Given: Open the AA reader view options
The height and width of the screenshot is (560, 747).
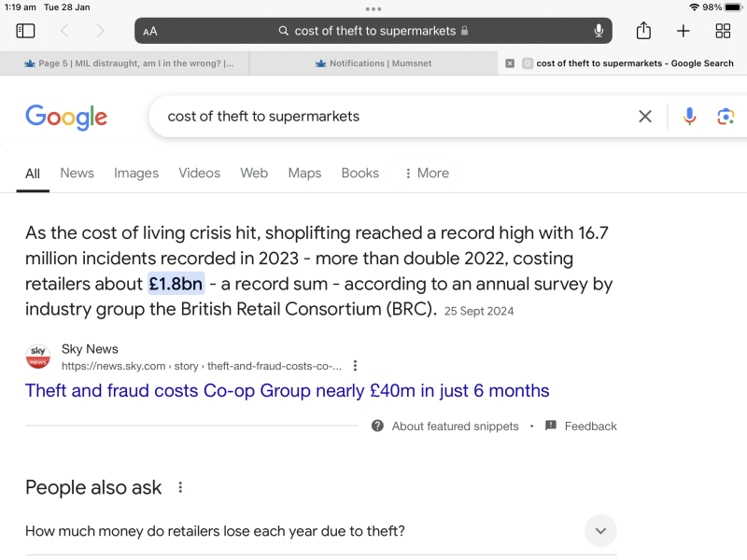Looking at the screenshot, I should 150,32.
